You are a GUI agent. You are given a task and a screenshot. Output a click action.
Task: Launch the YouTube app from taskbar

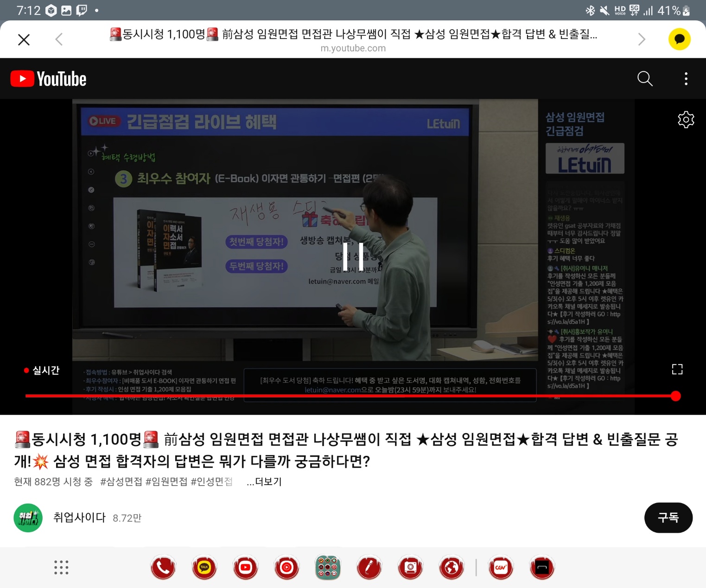245,568
